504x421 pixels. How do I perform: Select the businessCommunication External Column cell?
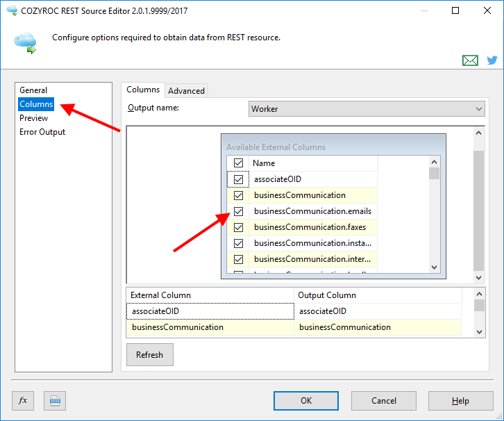coord(210,327)
